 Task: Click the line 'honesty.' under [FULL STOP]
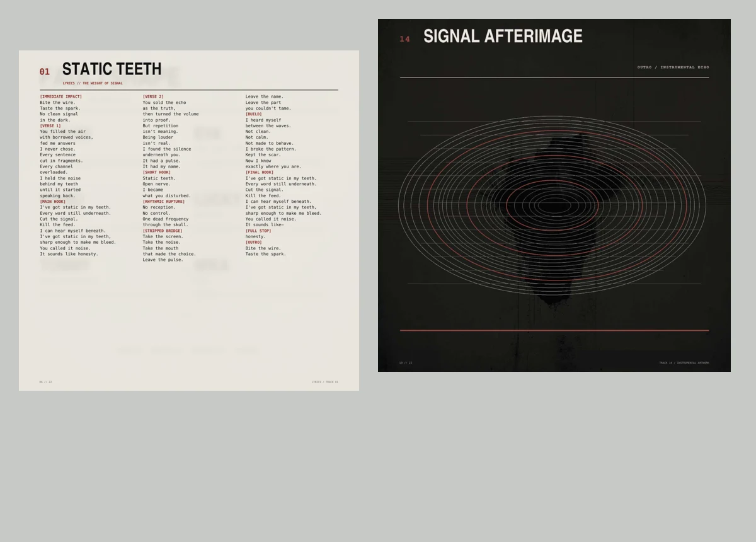pyautogui.click(x=256, y=236)
